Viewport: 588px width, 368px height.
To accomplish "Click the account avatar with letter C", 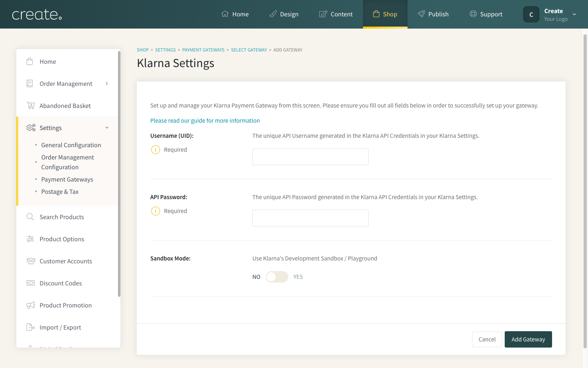I will point(531,14).
